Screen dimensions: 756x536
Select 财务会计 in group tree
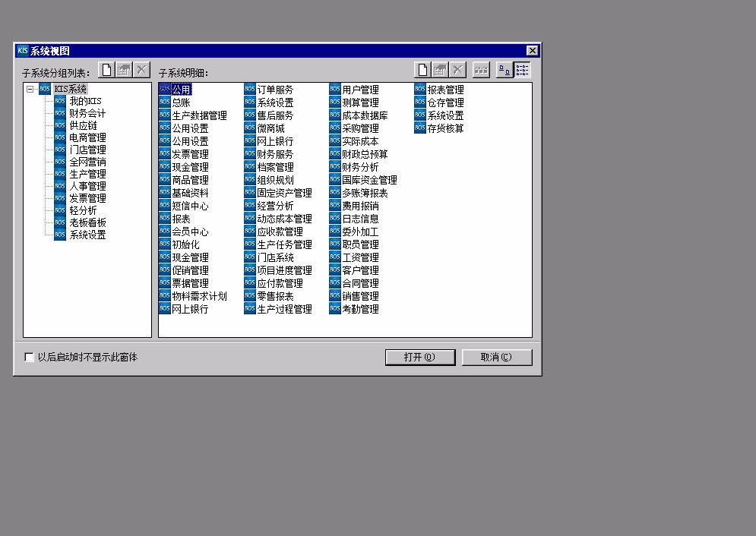[x=87, y=113]
